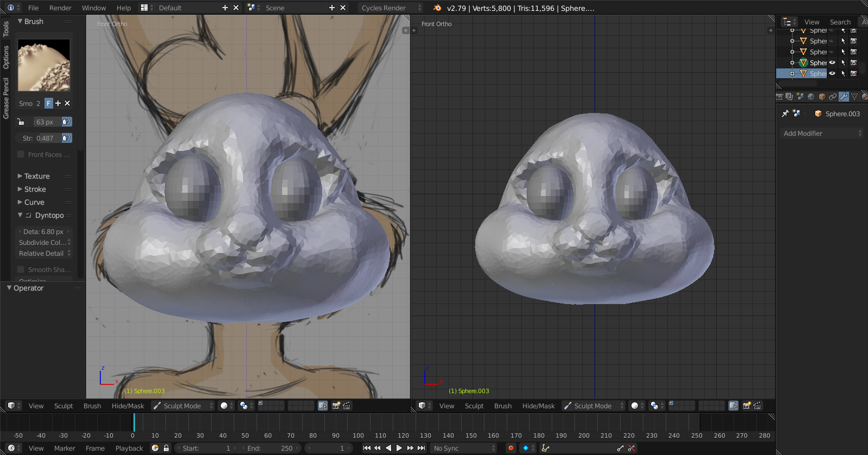This screenshot has height=455, width=868.
Task: Click the OpenGL render camera icon in right viewport
Action: [746, 406]
